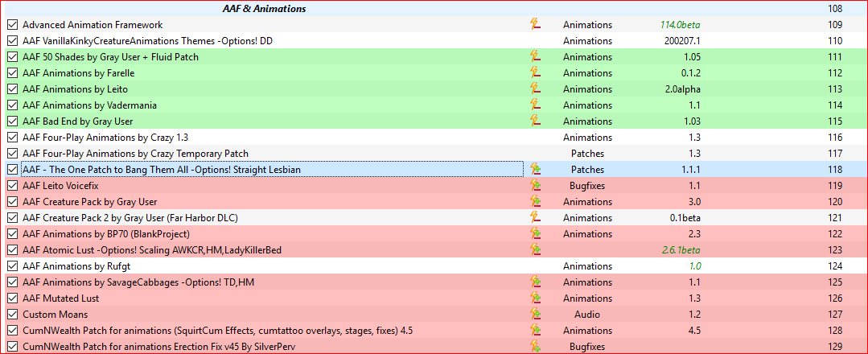Click conflict icon for CumNWealth Erection Fix row

point(535,346)
